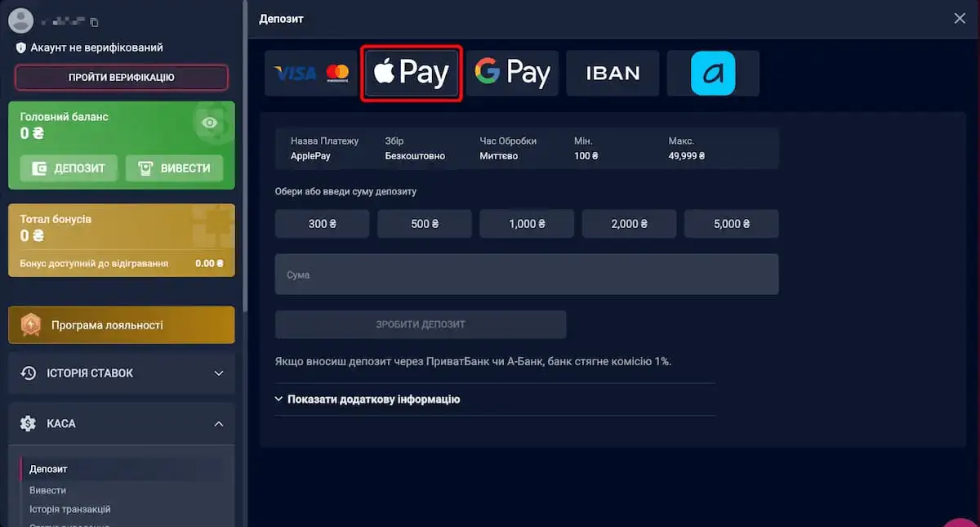Click the Сума input field

click(527, 275)
